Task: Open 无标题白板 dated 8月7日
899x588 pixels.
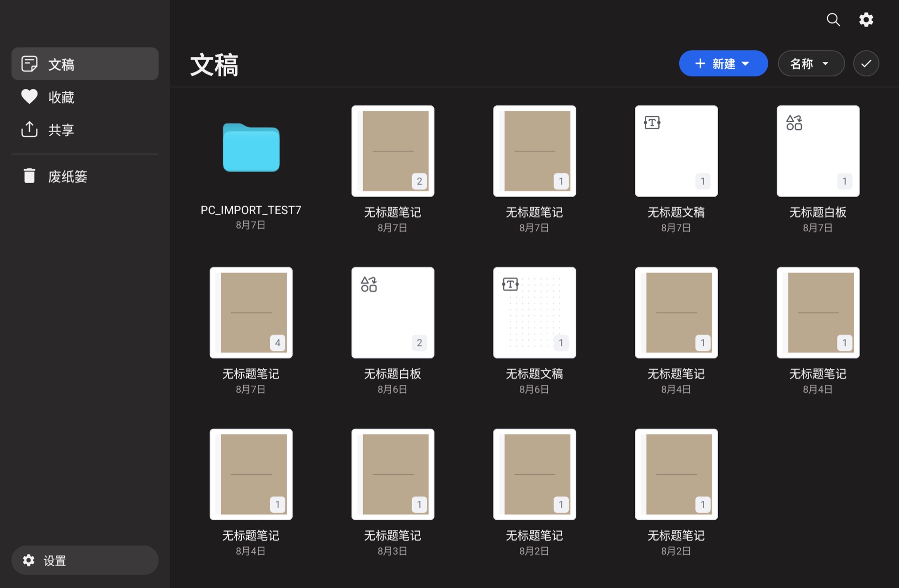Action: point(818,151)
